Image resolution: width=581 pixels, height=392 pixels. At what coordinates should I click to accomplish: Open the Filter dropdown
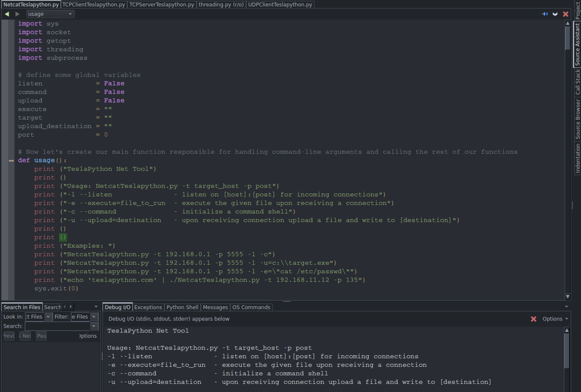pyautogui.click(x=85, y=317)
